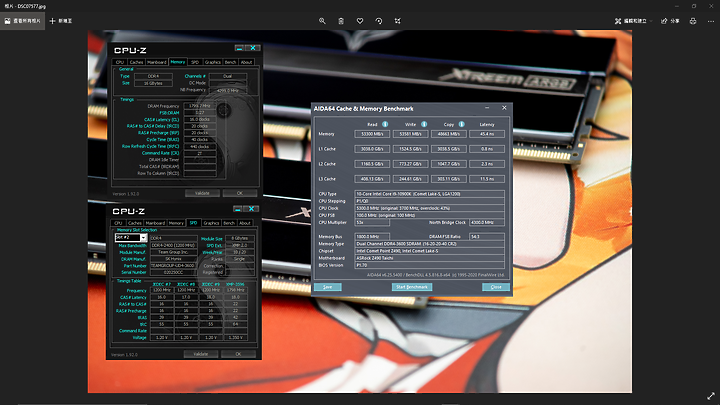Open Slot #2 dropdown in lower CPU-Z
The image size is (720, 405).
(x=144, y=237)
